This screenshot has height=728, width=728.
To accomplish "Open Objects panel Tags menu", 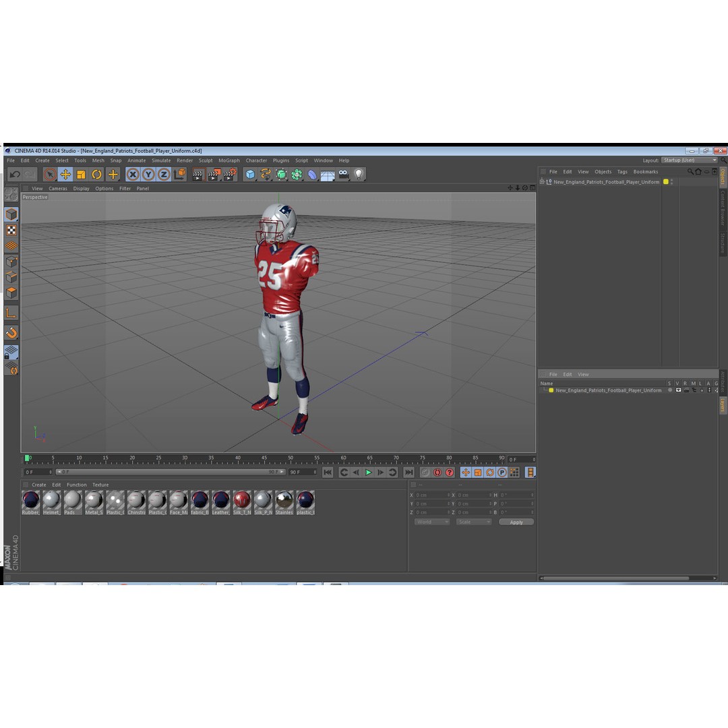I will [x=622, y=172].
